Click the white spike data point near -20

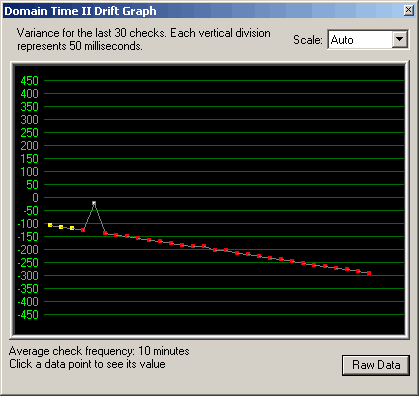(x=94, y=203)
